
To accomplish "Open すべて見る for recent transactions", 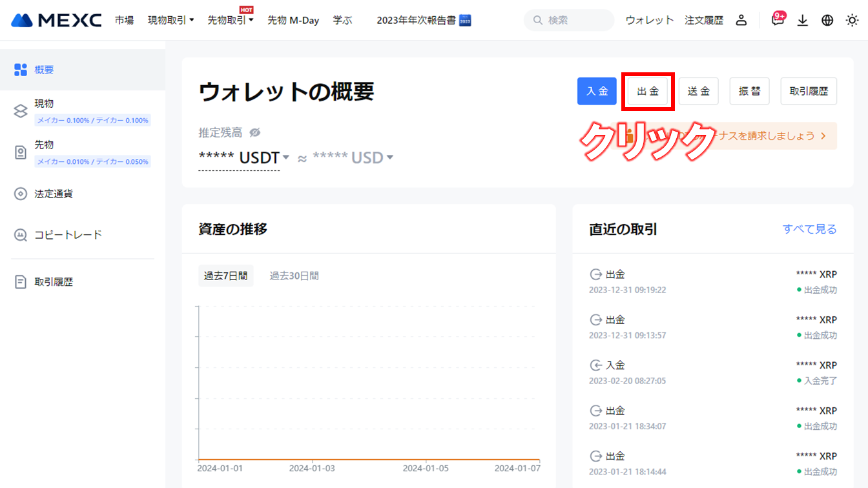I will pyautogui.click(x=810, y=229).
